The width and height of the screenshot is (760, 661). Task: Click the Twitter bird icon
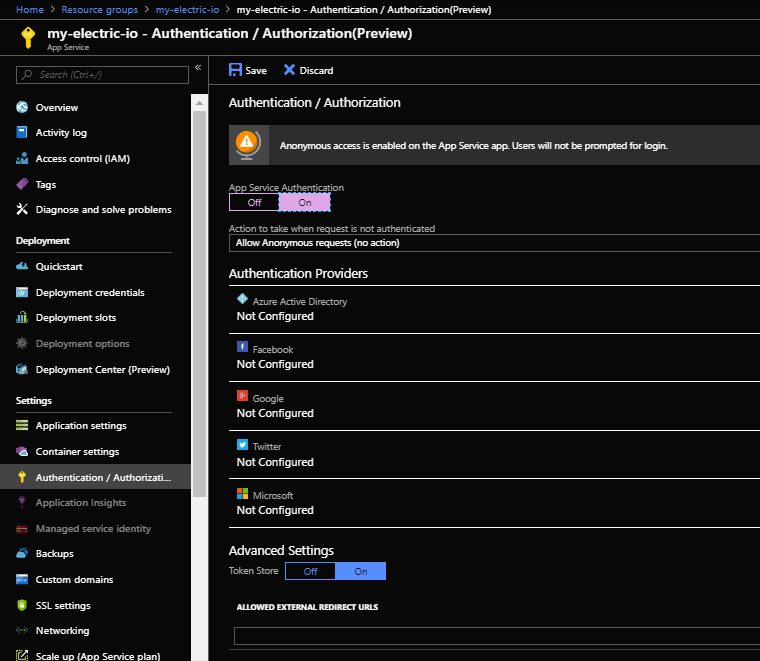[242, 444]
